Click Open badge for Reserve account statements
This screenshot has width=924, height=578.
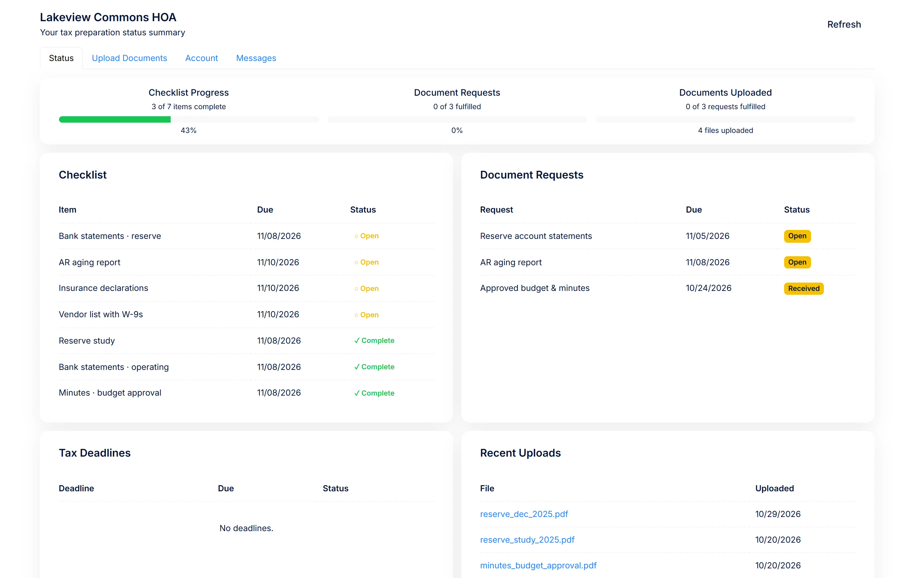click(x=797, y=236)
